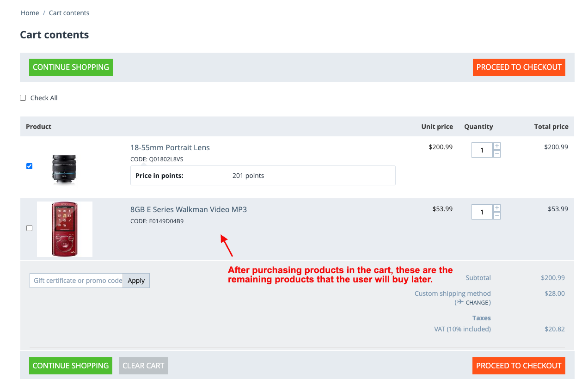Click the airplane shipping icon

[459, 302]
